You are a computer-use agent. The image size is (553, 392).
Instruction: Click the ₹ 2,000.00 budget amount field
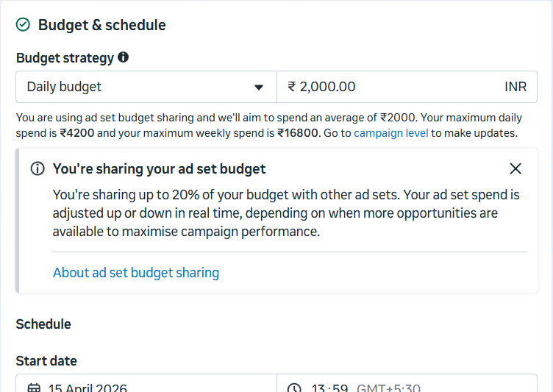pos(407,87)
